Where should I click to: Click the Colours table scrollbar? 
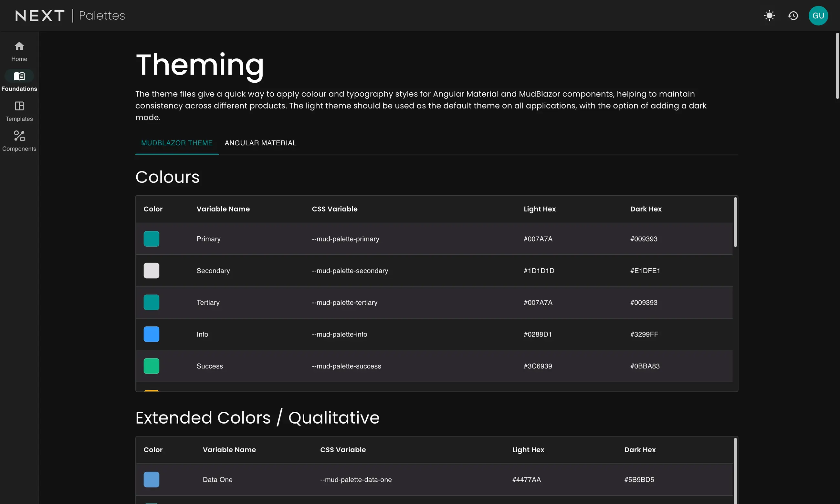[735, 222]
